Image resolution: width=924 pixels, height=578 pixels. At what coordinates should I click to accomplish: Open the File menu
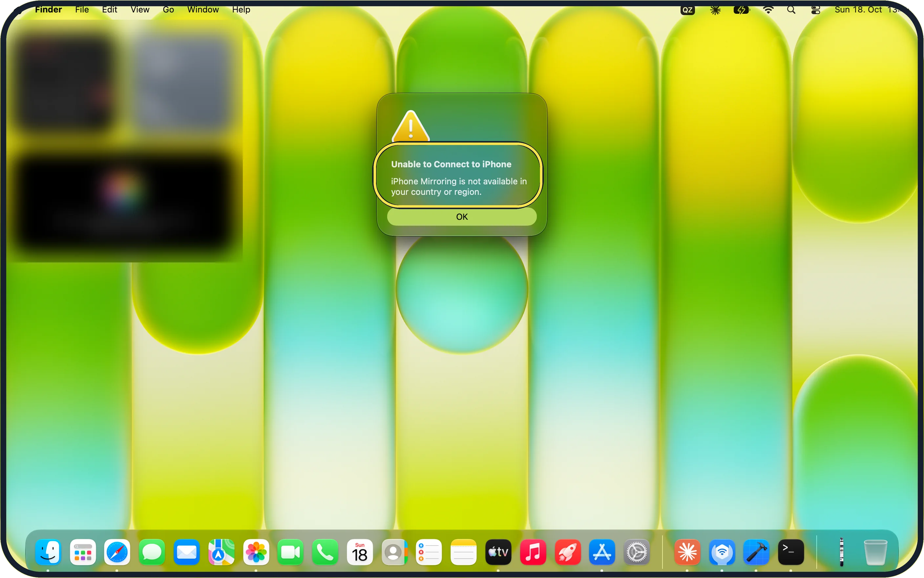[x=82, y=10]
